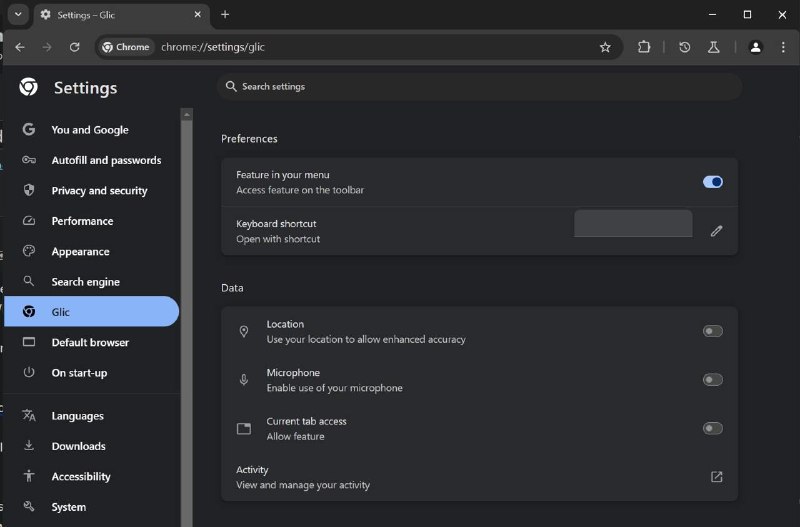800x527 pixels.
Task: Click the Preferences section heading
Action: click(x=249, y=139)
